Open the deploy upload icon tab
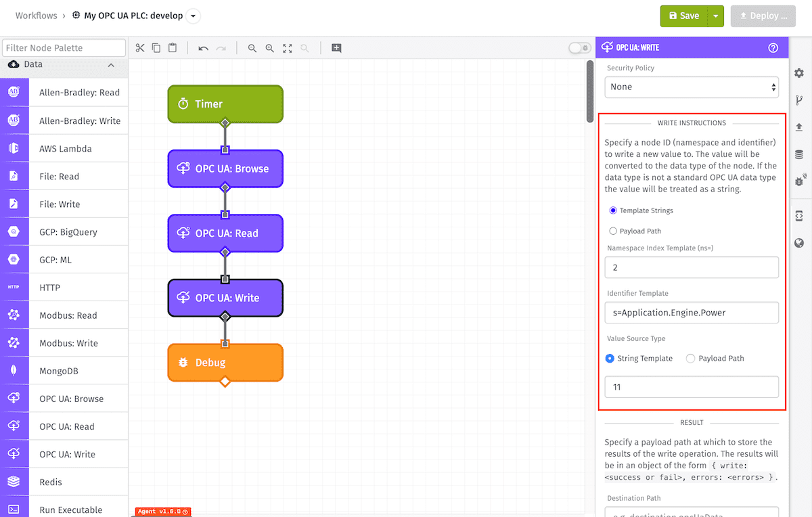The width and height of the screenshot is (812, 517). pos(799,127)
